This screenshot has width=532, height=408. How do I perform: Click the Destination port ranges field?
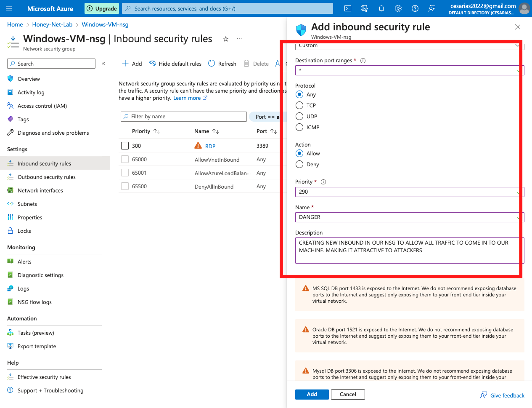410,70
